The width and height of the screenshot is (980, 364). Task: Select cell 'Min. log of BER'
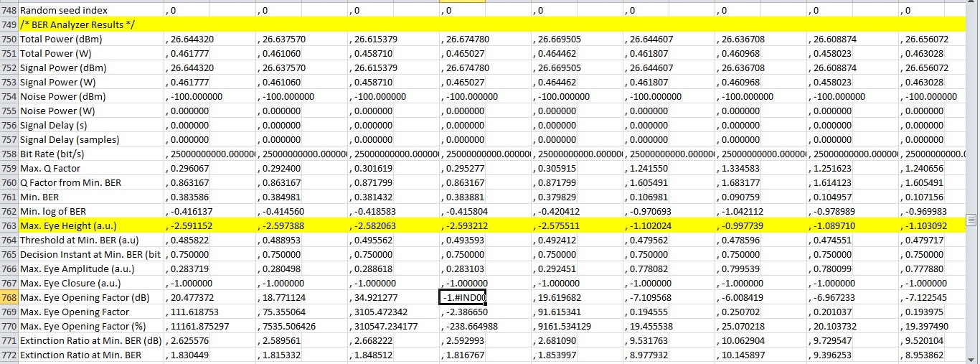92,212
